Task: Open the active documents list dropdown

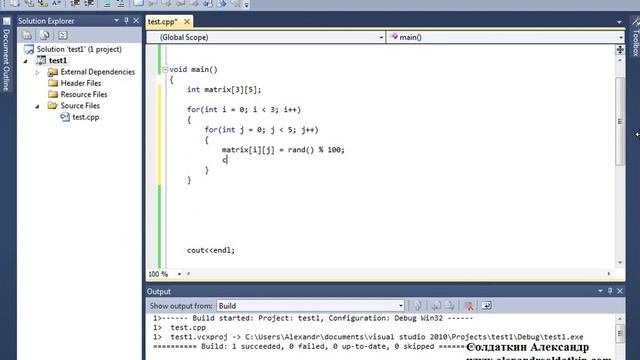Action: coord(619,22)
